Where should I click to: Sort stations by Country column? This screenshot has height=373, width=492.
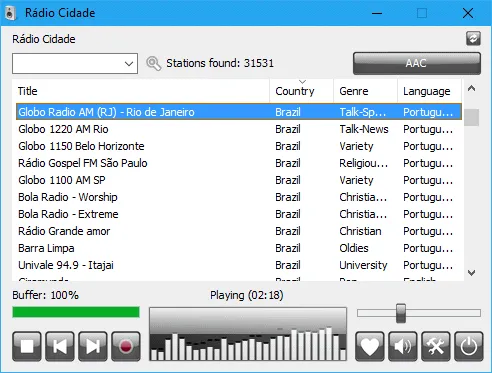point(302,91)
